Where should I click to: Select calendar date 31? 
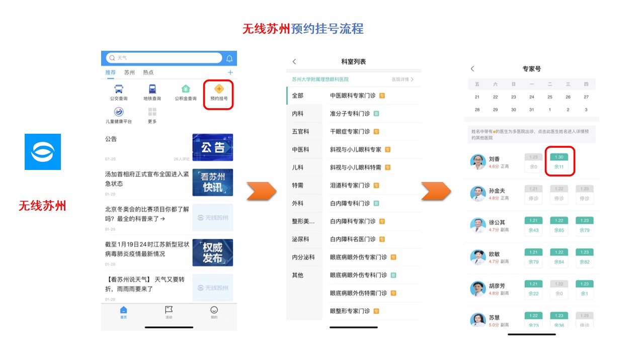point(532,110)
